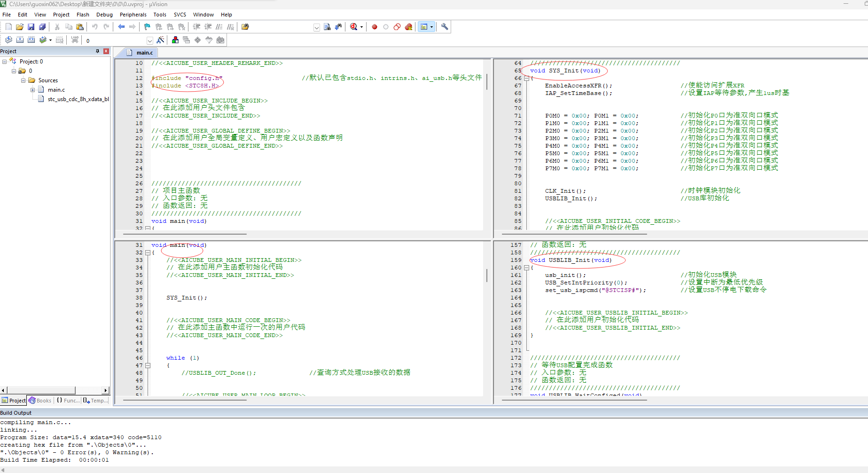868x473 pixels.
Task: Click the project panel horizontal scrollbar right arrow
Action: pyautogui.click(x=106, y=390)
